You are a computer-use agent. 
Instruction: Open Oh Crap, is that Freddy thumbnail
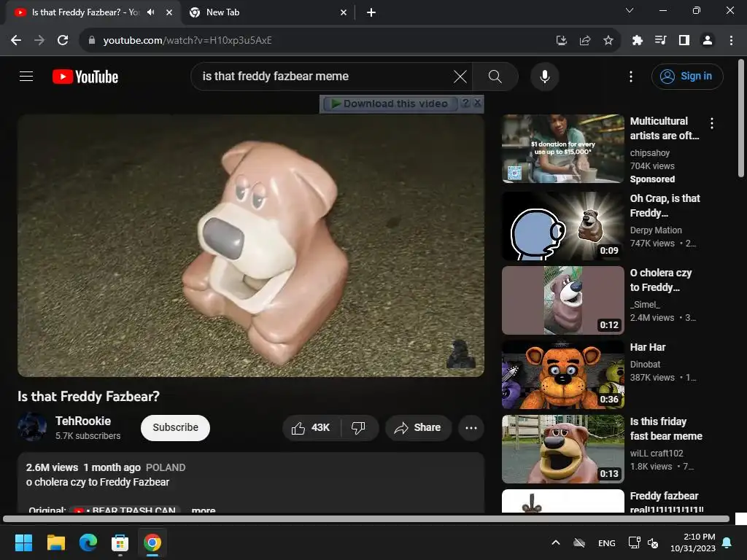click(563, 226)
